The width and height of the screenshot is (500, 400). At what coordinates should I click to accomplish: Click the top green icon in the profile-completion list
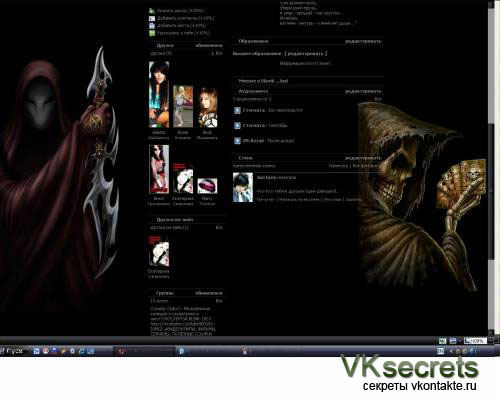tap(152, 11)
